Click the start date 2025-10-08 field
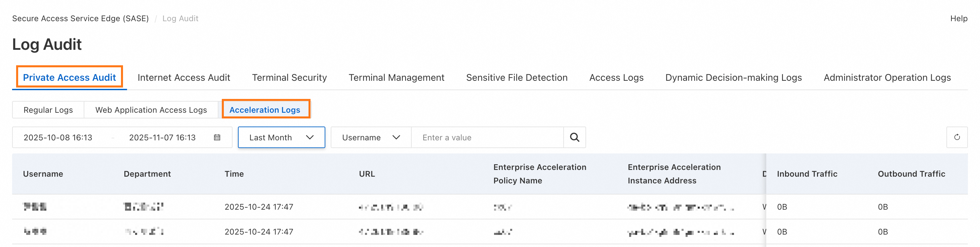 point(58,137)
